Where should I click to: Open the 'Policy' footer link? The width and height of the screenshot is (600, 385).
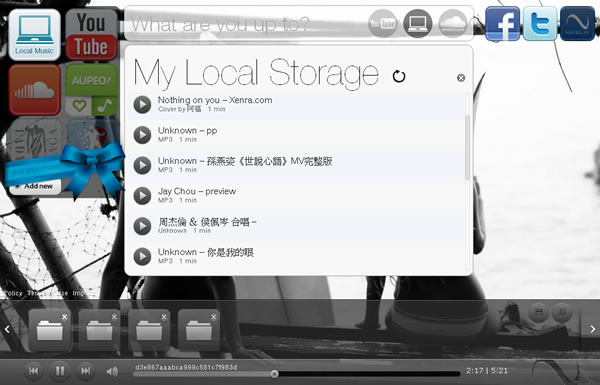(13, 293)
